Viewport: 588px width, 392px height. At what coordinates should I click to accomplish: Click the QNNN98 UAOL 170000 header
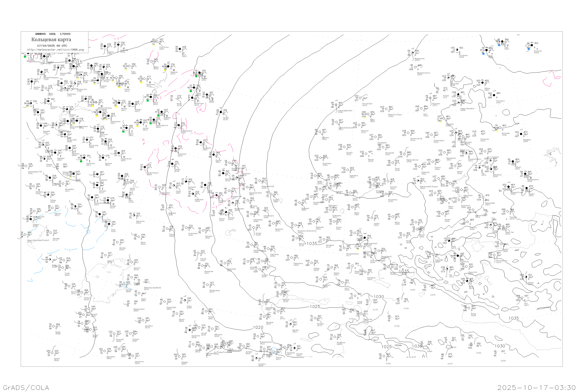coord(53,34)
